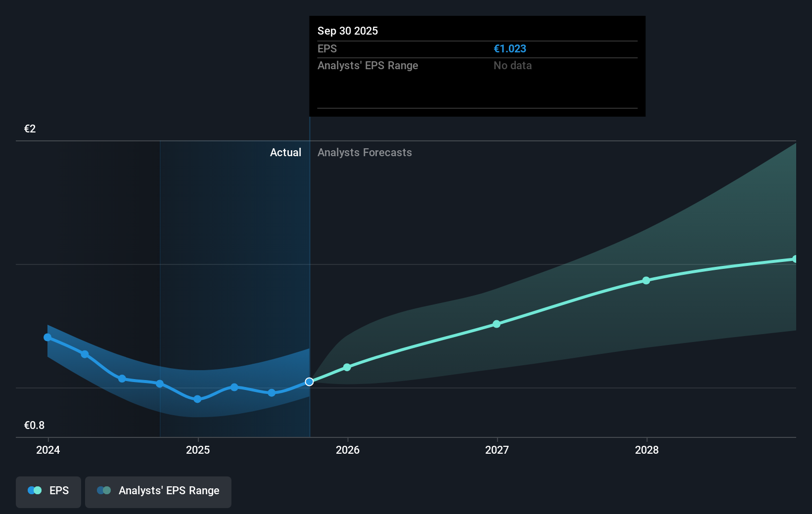This screenshot has width=812, height=514.
Task: Click the €2 y-axis label
Action: pos(30,129)
